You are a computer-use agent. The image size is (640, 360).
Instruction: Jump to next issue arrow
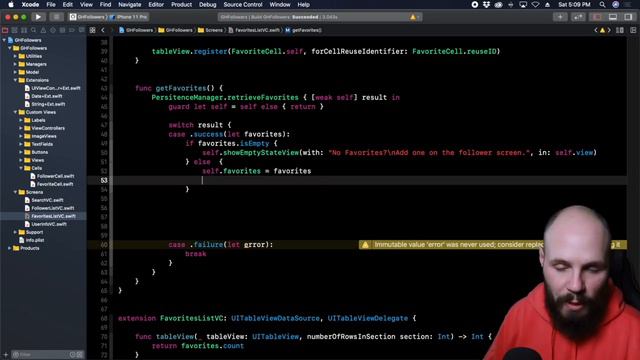tap(609, 30)
